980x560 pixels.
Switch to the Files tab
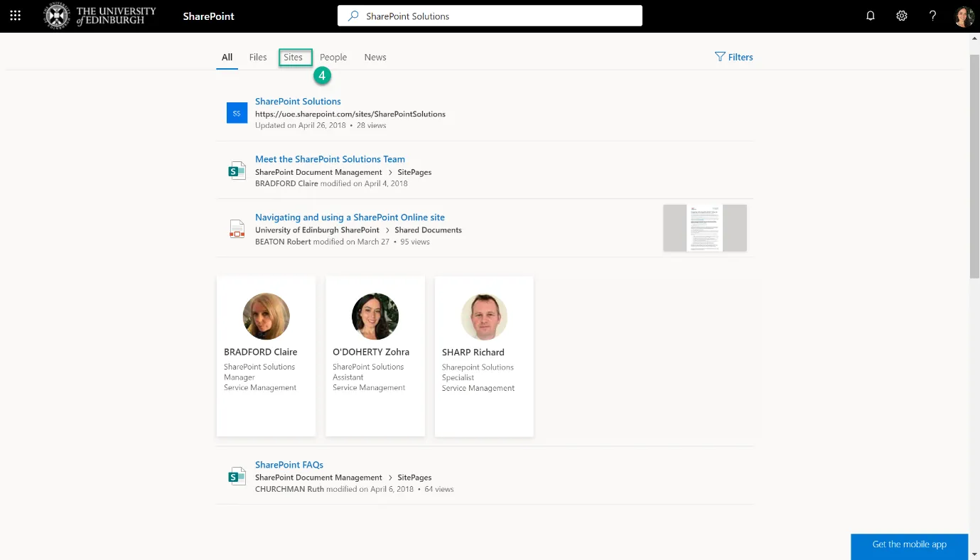click(258, 57)
